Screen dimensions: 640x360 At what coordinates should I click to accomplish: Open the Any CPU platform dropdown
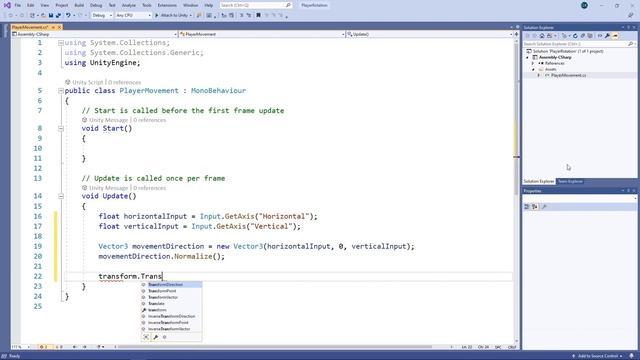click(133, 15)
